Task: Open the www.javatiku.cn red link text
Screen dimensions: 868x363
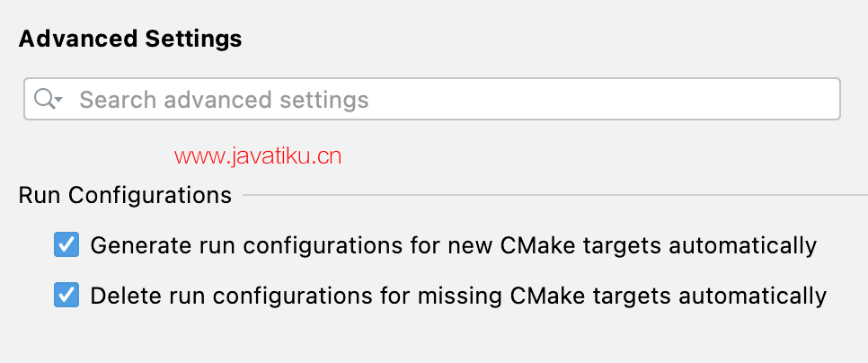Action: pyautogui.click(x=258, y=157)
